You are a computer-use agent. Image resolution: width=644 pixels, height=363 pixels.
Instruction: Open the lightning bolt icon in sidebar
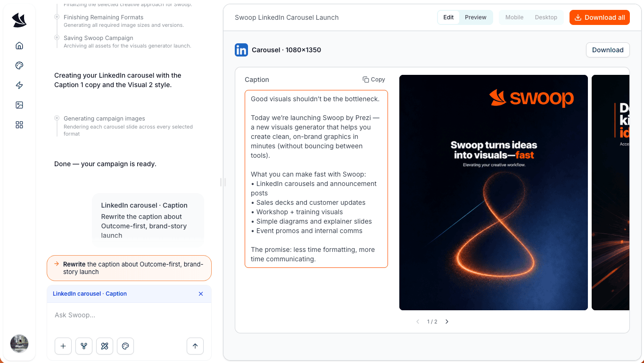[x=19, y=85]
